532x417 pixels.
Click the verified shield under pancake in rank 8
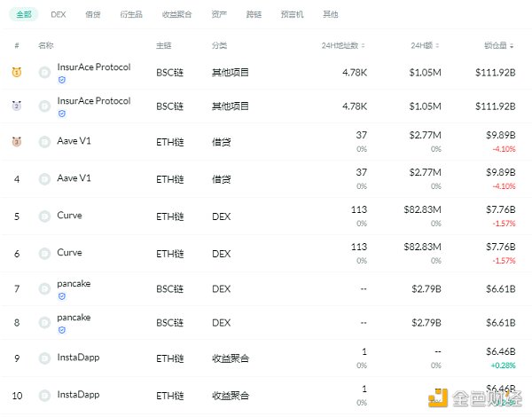[62, 330]
